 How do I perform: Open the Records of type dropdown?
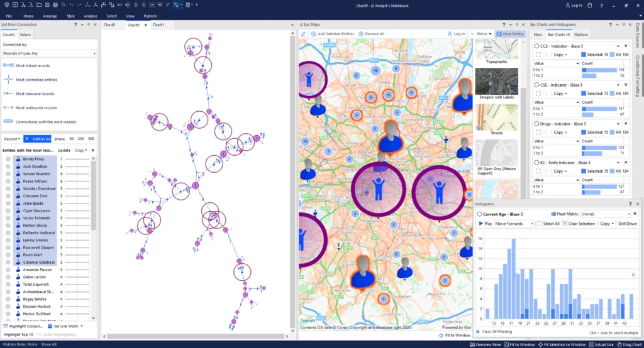49,53
